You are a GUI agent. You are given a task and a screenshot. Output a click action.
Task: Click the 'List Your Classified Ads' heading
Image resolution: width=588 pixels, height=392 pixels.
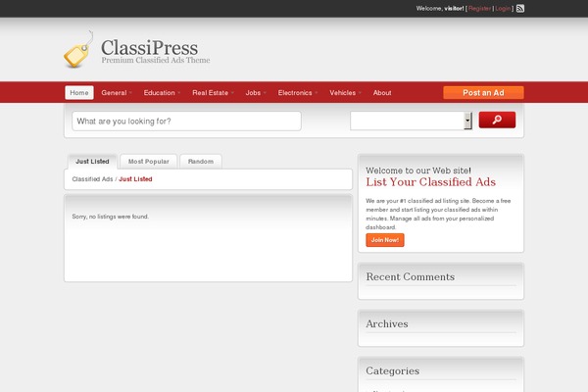point(430,182)
